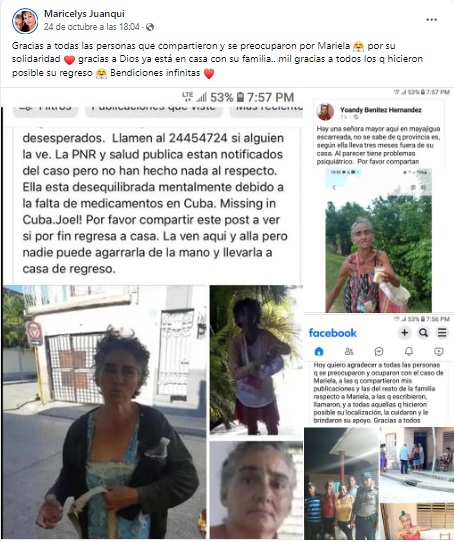Open the hamburger menu in embedded Facebook header
The height and width of the screenshot is (542, 454).
point(442,333)
